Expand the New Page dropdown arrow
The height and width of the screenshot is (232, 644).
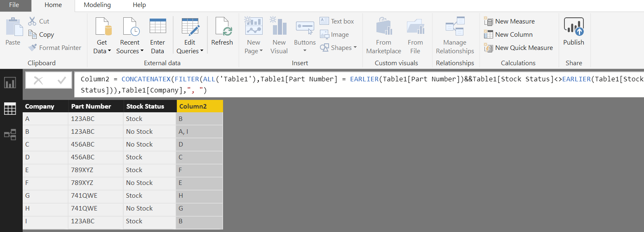click(x=261, y=51)
